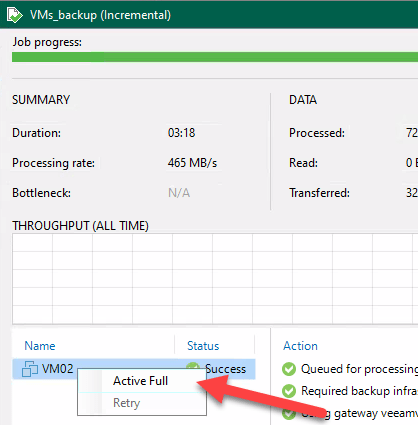Click the Success status text for VM02
The image size is (418, 425).
(226, 369)
